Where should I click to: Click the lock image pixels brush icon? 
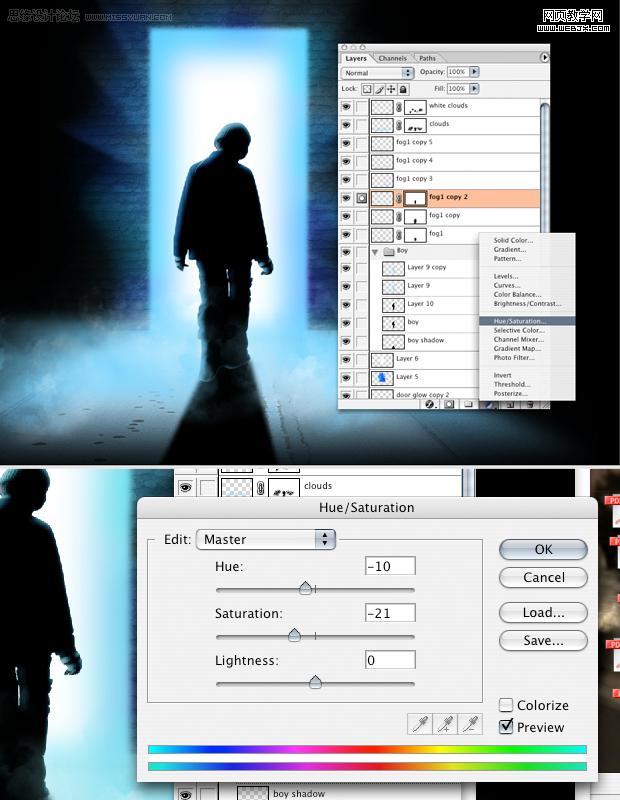pos(380,89)
